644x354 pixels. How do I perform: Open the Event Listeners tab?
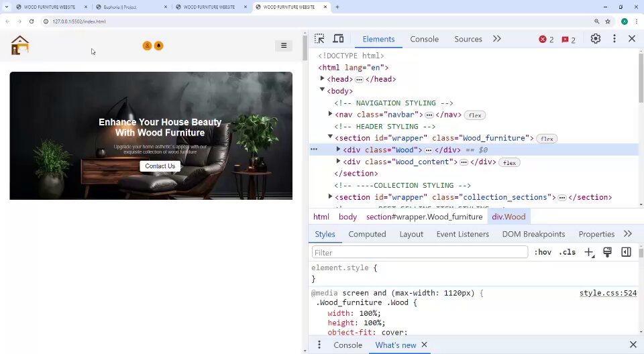(x=462, y=234)
